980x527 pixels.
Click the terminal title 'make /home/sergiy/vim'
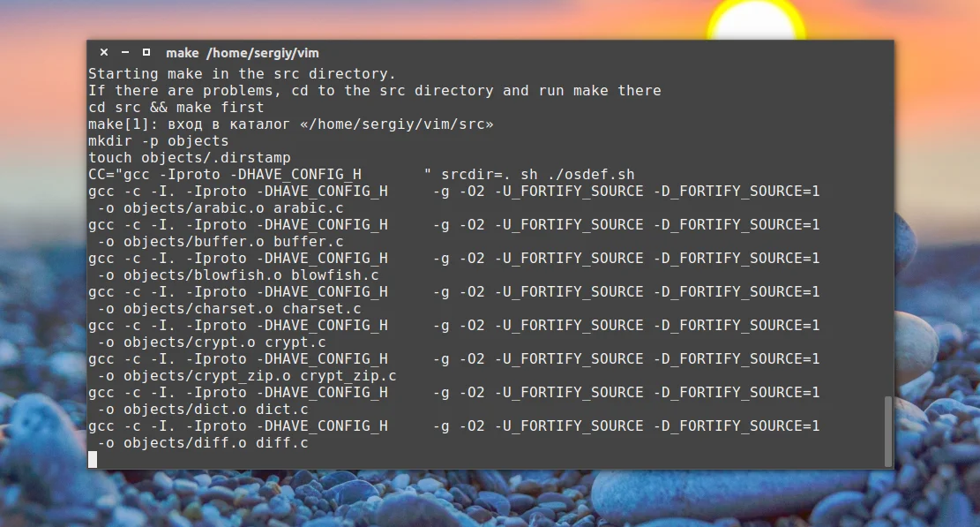click(243, 53)
